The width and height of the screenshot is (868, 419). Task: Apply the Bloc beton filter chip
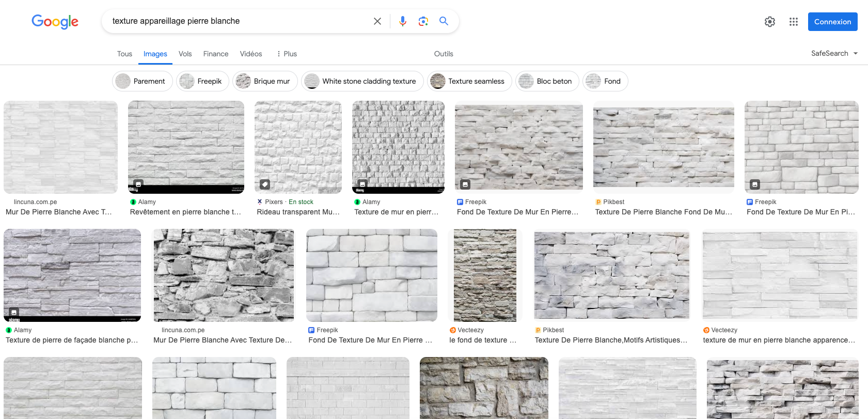tap(547, 81)
